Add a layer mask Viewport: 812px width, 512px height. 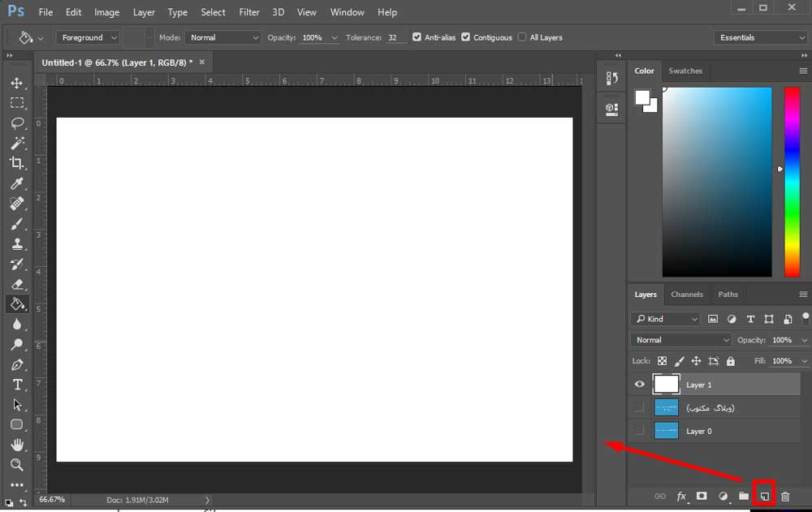coord(702,497)
